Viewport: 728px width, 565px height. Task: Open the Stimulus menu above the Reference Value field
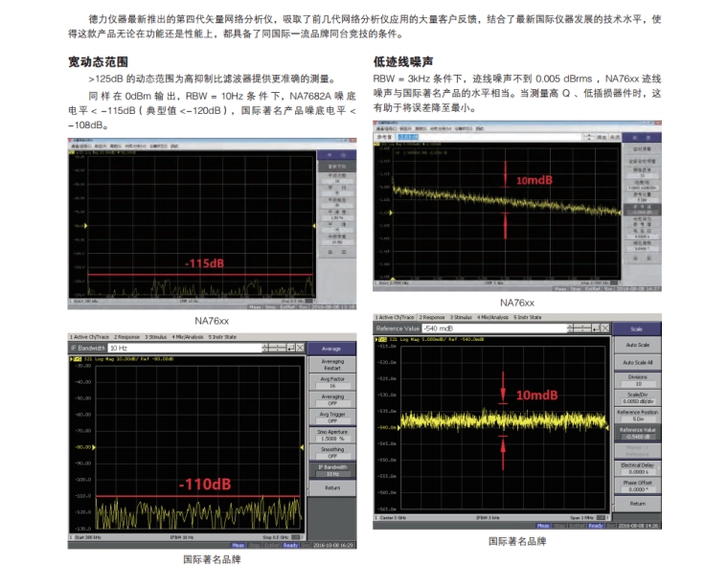(x=462, y=317)
